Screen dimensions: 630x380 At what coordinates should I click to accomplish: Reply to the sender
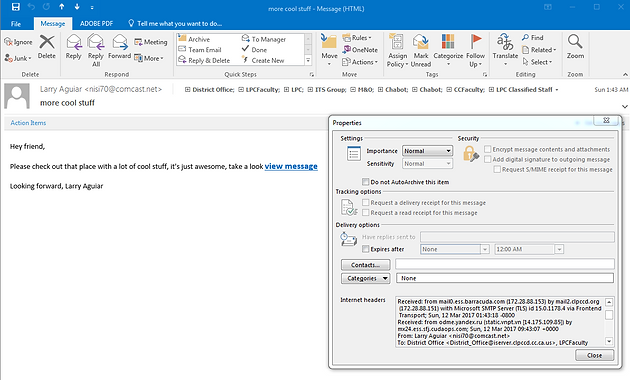click(x=74, y=47)
